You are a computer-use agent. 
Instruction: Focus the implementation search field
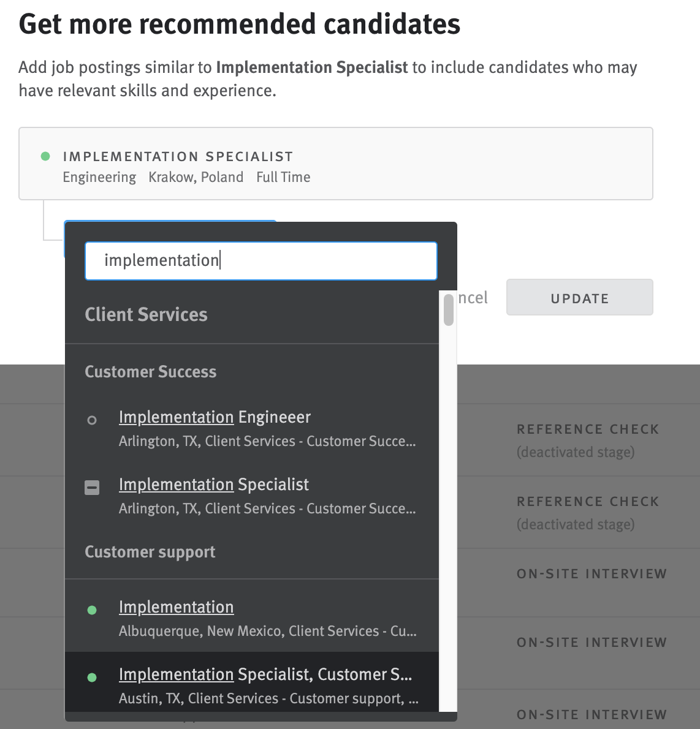[x=261, y=260]
